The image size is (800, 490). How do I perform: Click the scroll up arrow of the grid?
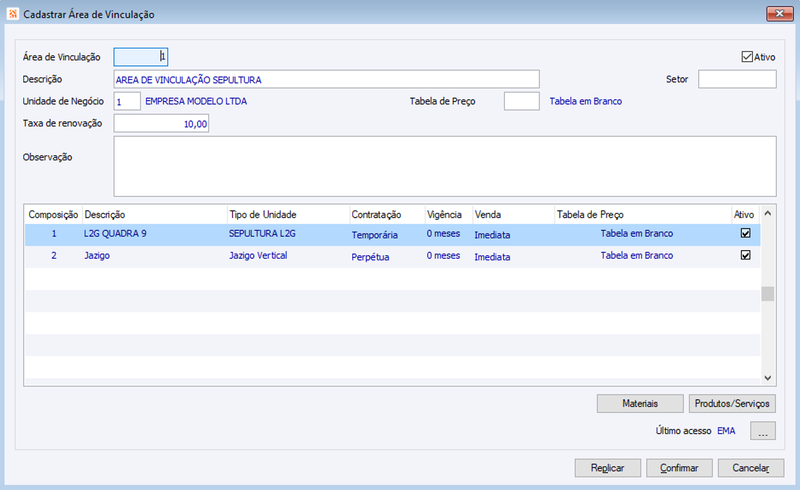pos(767,213)
